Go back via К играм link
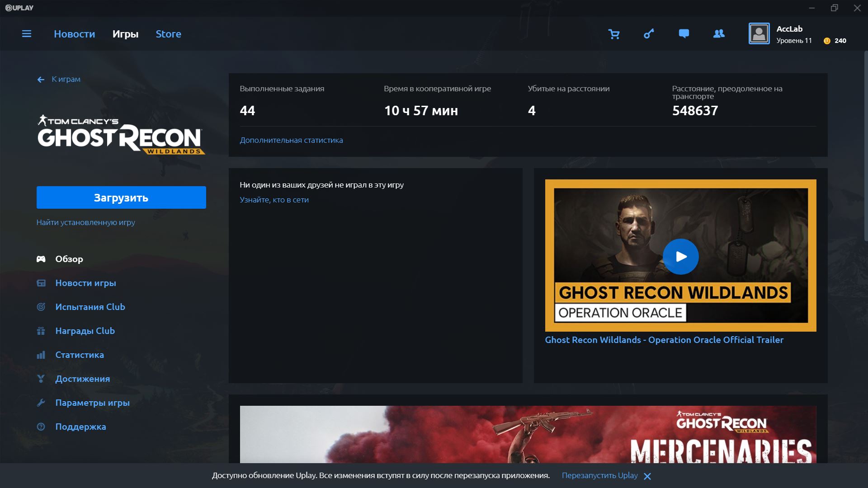 [66, 79]
